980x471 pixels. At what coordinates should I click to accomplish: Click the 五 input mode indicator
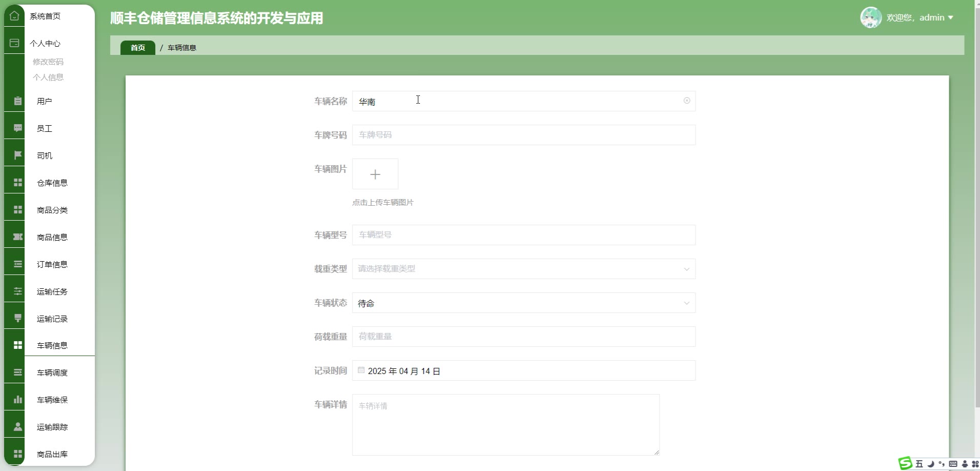tap(919, 464)
